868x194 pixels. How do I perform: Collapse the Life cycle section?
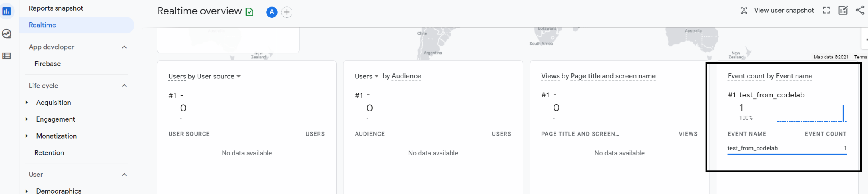[x=124, y=86]
